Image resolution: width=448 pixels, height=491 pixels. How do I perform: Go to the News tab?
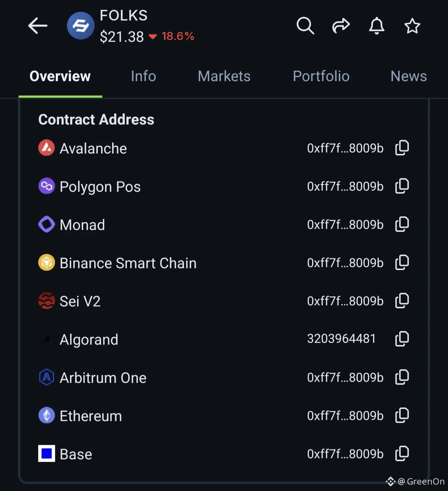tap(408, 76)
